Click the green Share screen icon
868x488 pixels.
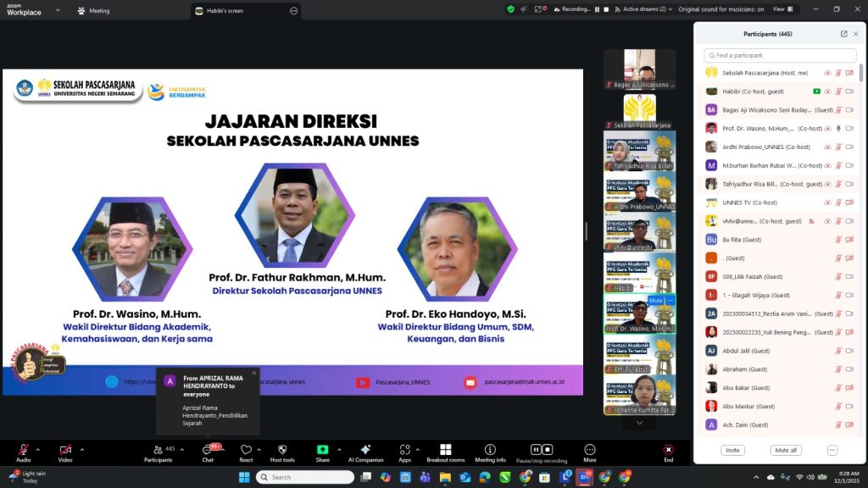(x=323, y=450)
